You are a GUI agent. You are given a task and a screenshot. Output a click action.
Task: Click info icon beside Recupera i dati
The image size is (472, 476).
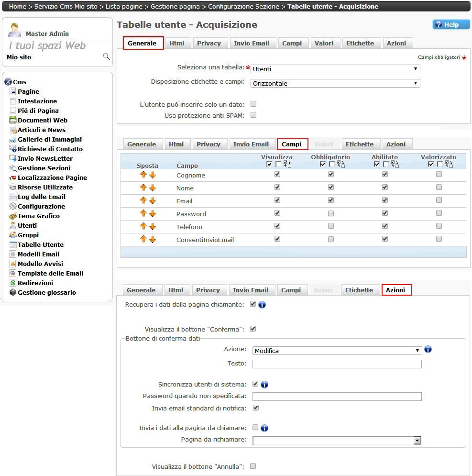[x=262, y=304]
